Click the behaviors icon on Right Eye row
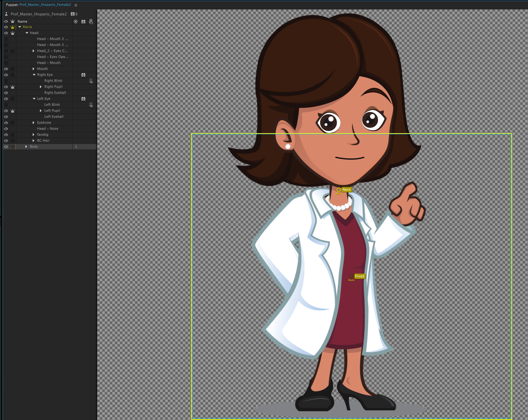 [x=83, y=75]
